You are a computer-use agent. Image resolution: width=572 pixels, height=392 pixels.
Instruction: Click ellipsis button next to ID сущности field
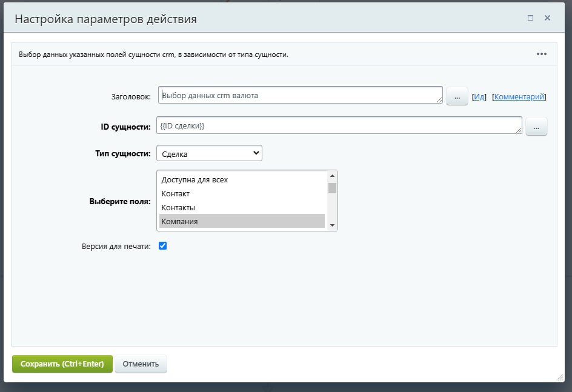[536, 127]
